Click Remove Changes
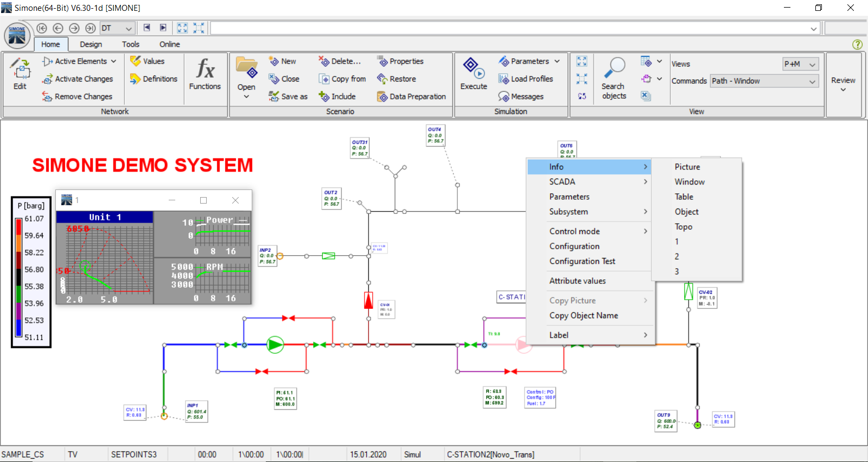 point(77,97)
